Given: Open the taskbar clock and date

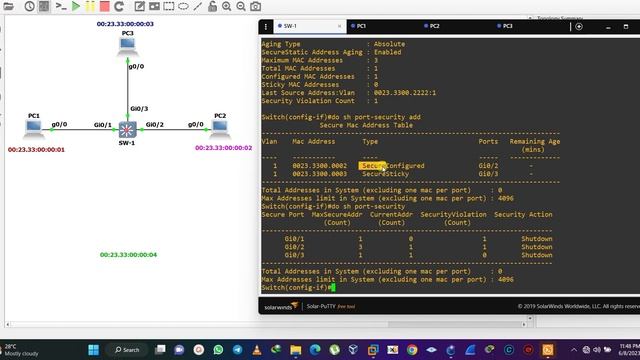Looking at the screenshot, I should 629,350.
